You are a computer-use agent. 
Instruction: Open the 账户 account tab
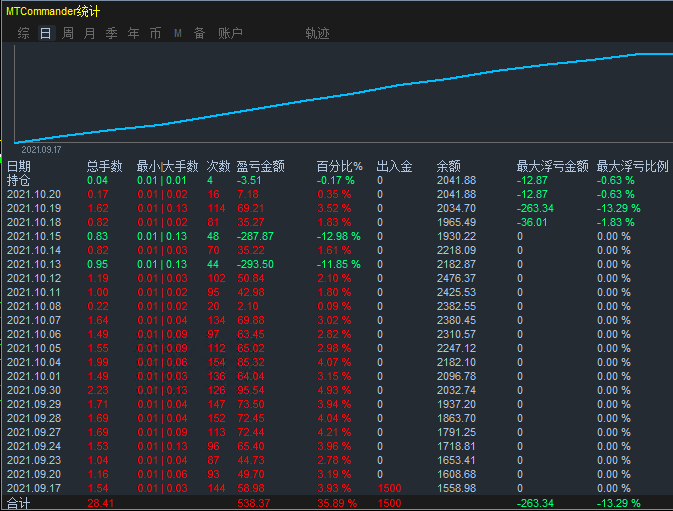tap(230, 33)
